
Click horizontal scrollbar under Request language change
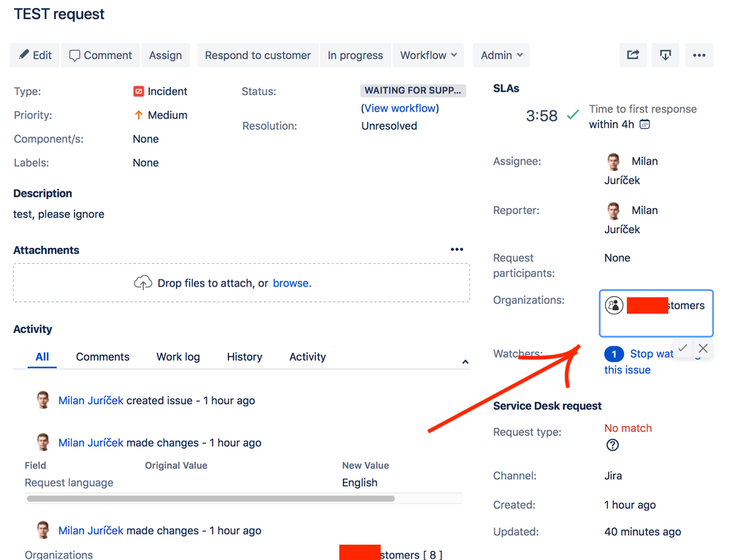(x=210, y=499)
